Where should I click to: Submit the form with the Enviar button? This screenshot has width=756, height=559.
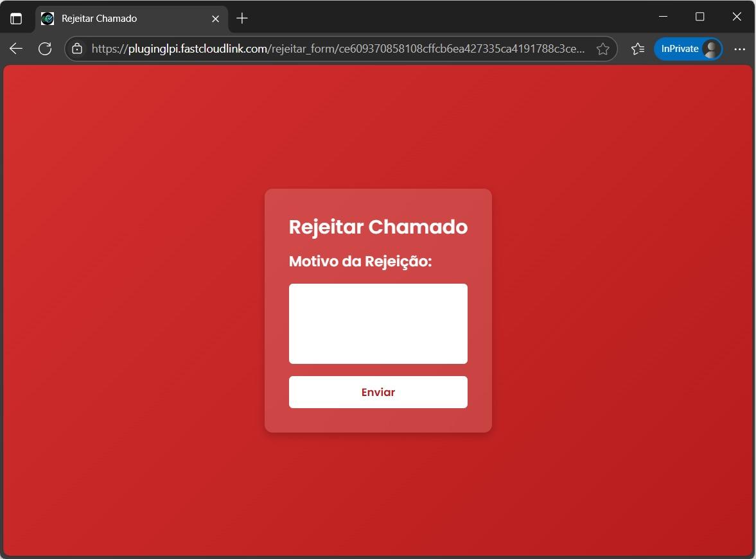[x=378, y=391]
